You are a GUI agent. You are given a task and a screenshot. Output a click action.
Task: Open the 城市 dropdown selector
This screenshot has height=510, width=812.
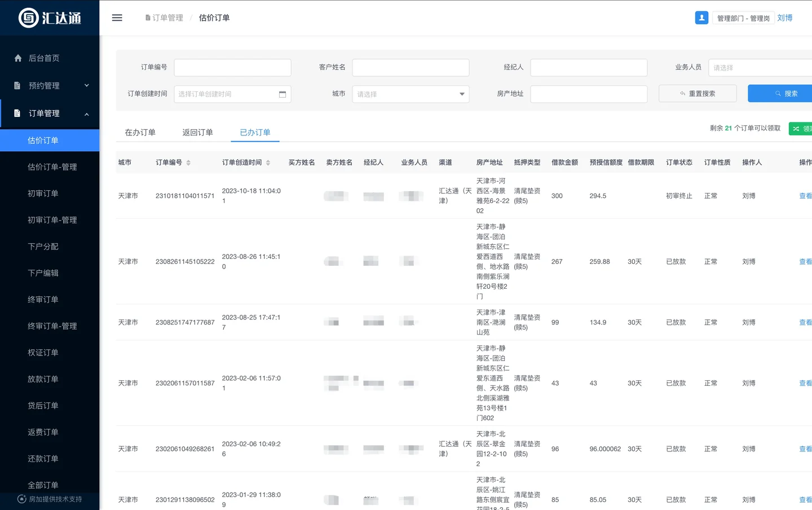(411, 94)
